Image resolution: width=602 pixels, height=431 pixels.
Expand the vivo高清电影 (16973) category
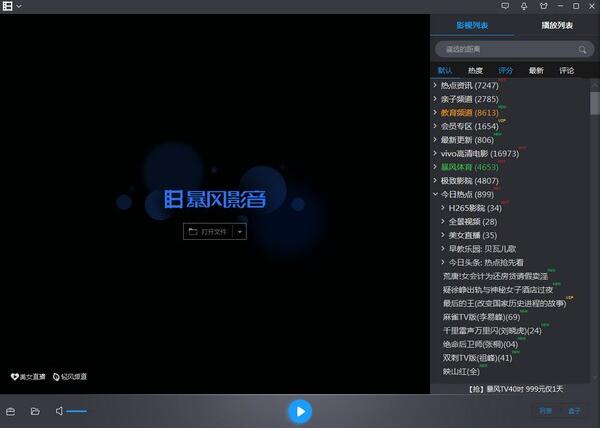click(x=435, y=153)
